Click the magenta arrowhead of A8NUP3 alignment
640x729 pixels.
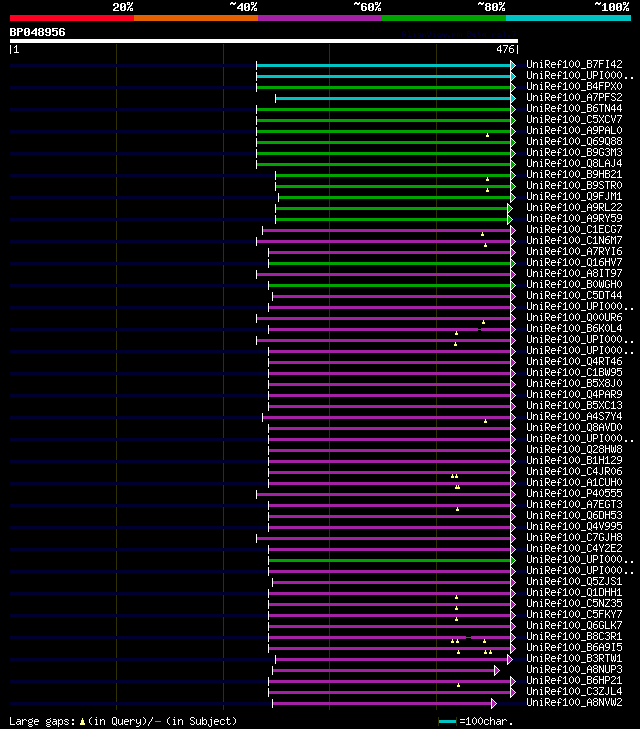click(x=497, y=670)
